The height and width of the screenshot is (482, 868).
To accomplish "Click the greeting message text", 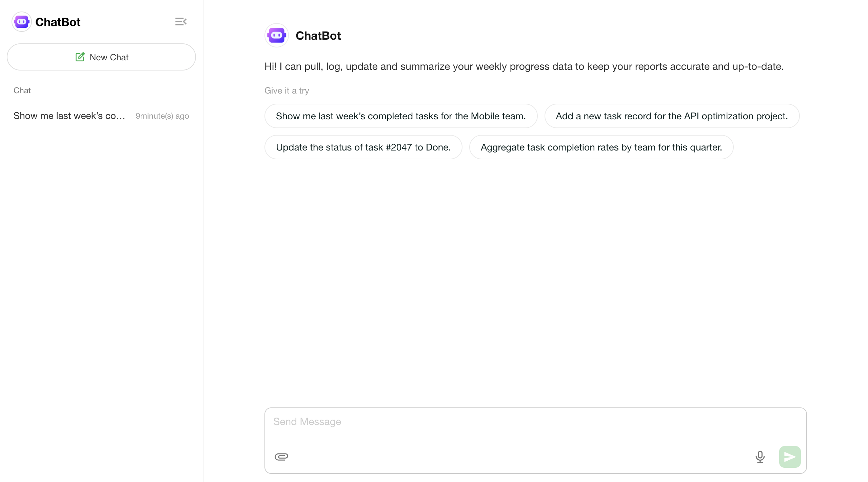I will pos(524,66).
